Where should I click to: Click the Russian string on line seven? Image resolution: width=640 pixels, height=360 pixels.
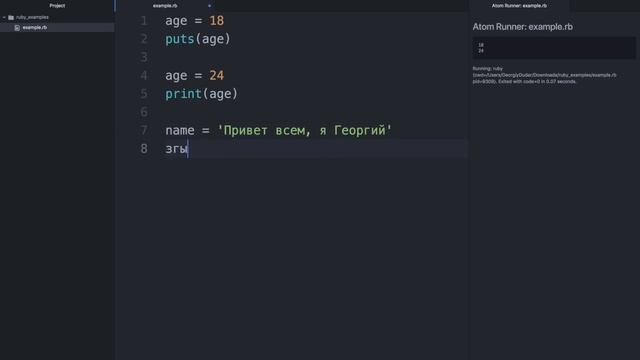tap(304, 131)
